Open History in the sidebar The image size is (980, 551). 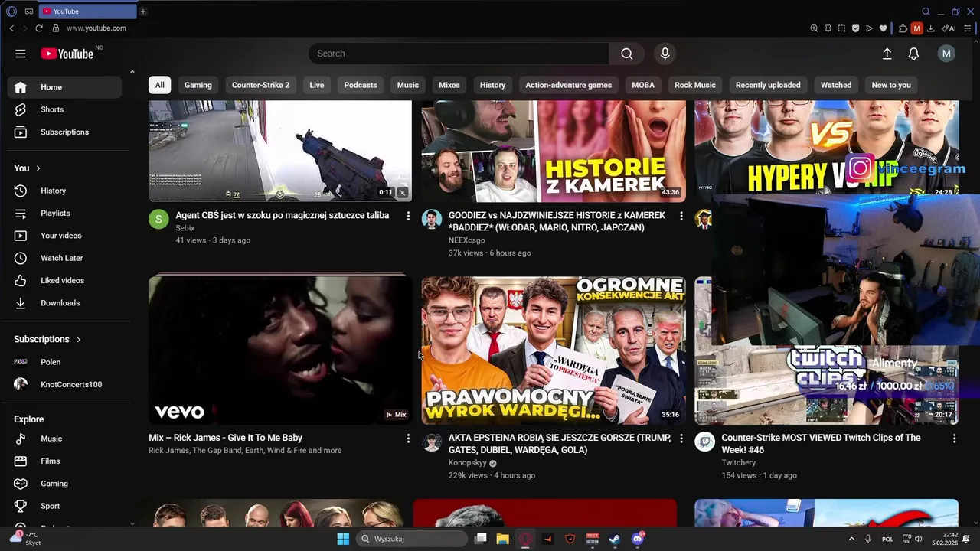(64, 191)
